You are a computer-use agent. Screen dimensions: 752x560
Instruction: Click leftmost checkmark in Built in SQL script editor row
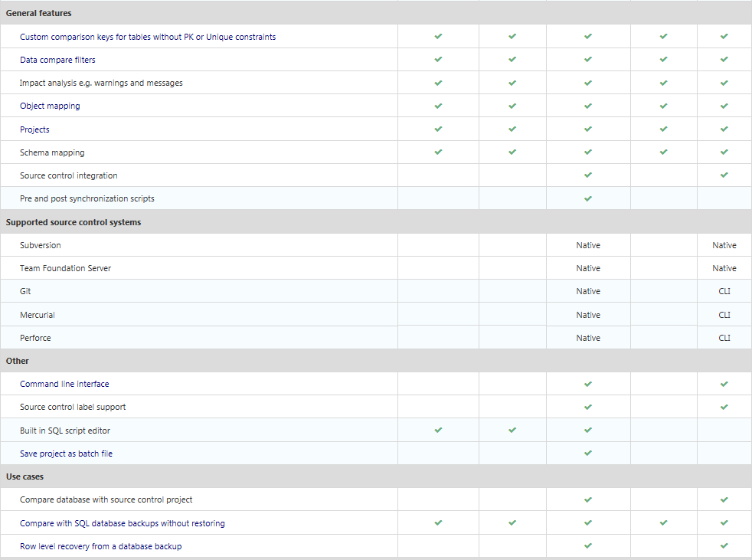point(438,431)
